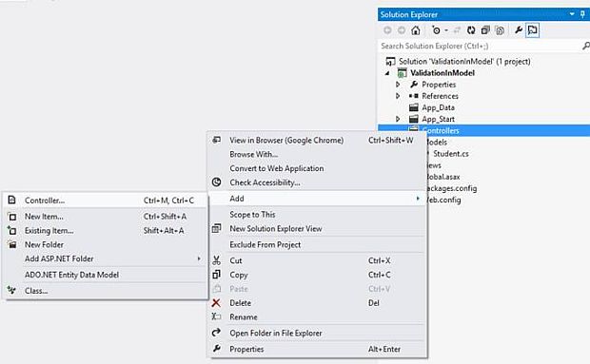Click the Auto Hide pin icon

point(582,14)
